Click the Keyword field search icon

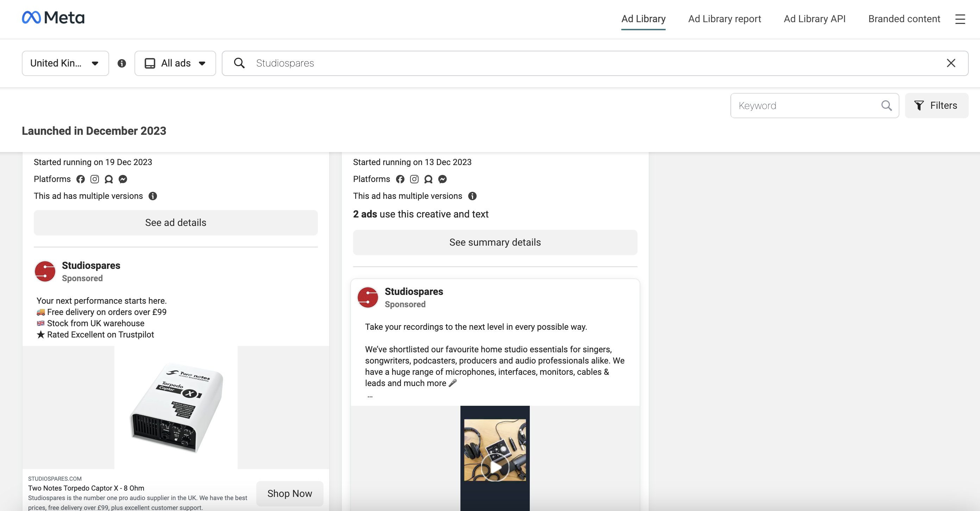click(886, 106)
